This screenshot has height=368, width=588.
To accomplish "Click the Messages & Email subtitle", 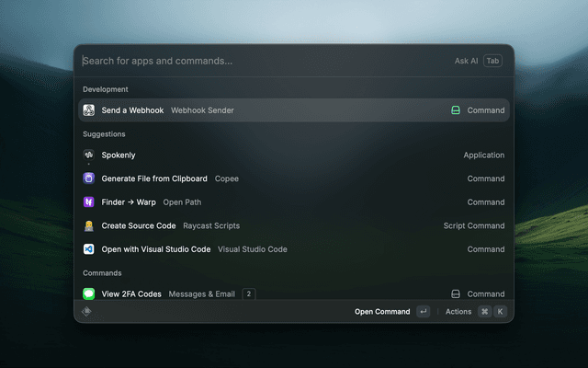I will [x=202, y=294].
